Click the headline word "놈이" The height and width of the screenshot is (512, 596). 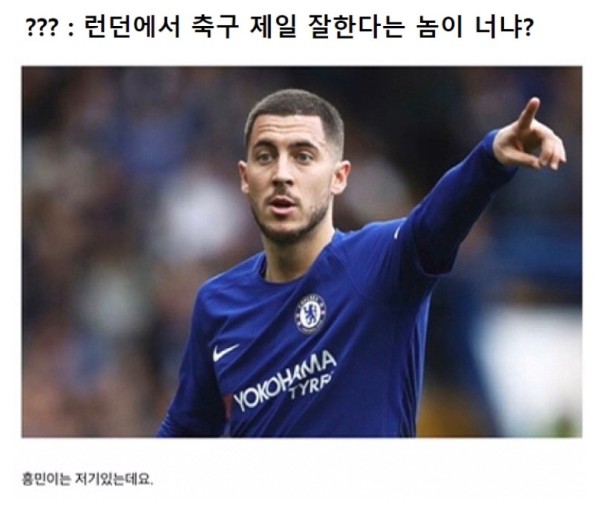439,27
